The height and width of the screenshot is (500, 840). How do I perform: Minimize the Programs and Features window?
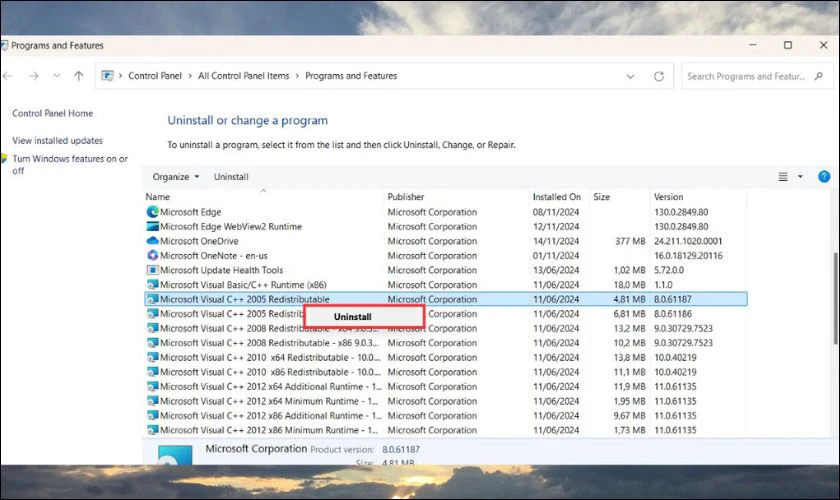753,45
